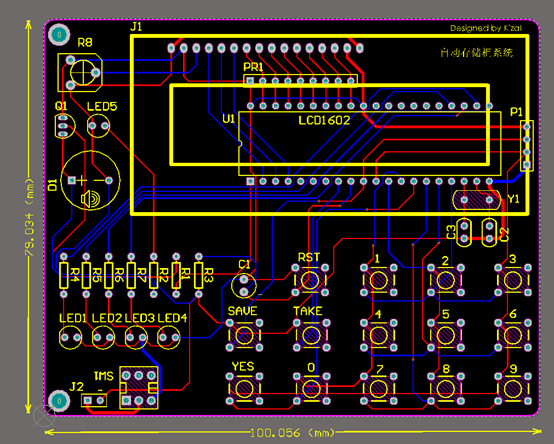Select the TAKE push button footprint
The height and width of the screenshot is (444, 554).
[311, 335]
